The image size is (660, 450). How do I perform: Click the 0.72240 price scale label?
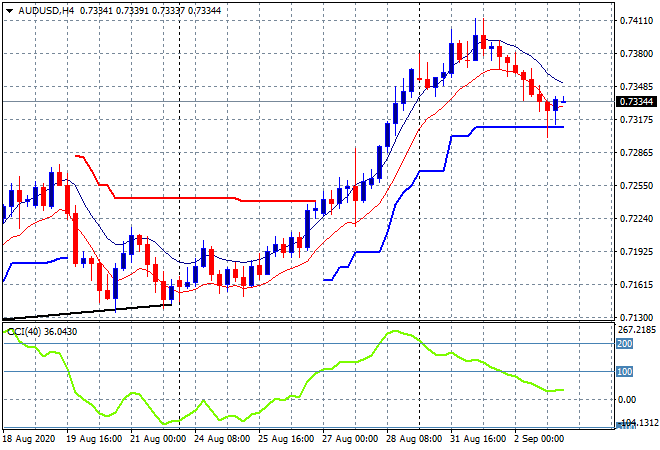click(636, 218)
